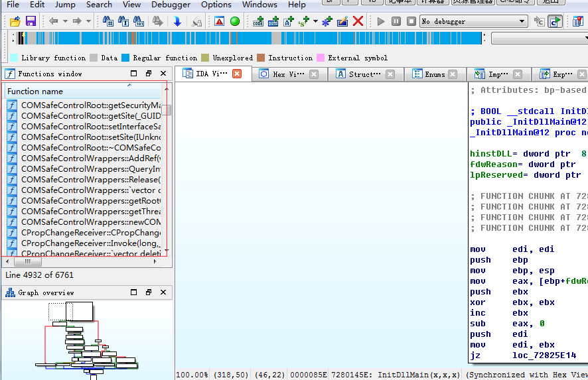Open the Debugger menu
The height and width of the screenshot is (380, 588).
pyautogui.click(x=171, y=5)
